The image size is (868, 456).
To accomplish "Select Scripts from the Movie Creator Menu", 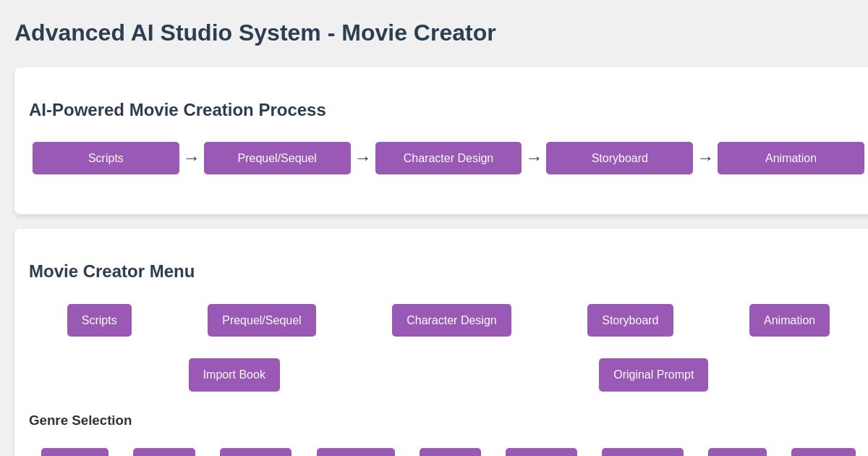I will (x=99, y=320).
